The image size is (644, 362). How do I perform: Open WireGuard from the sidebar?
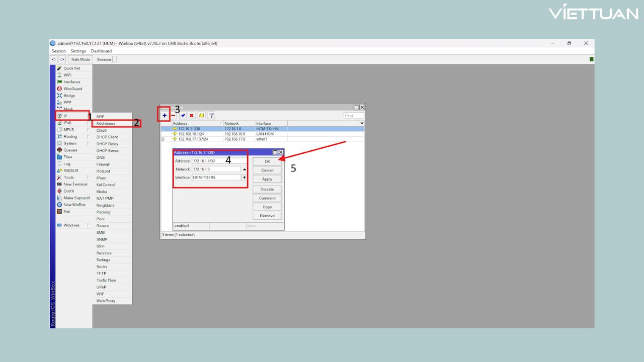(72, 88)
